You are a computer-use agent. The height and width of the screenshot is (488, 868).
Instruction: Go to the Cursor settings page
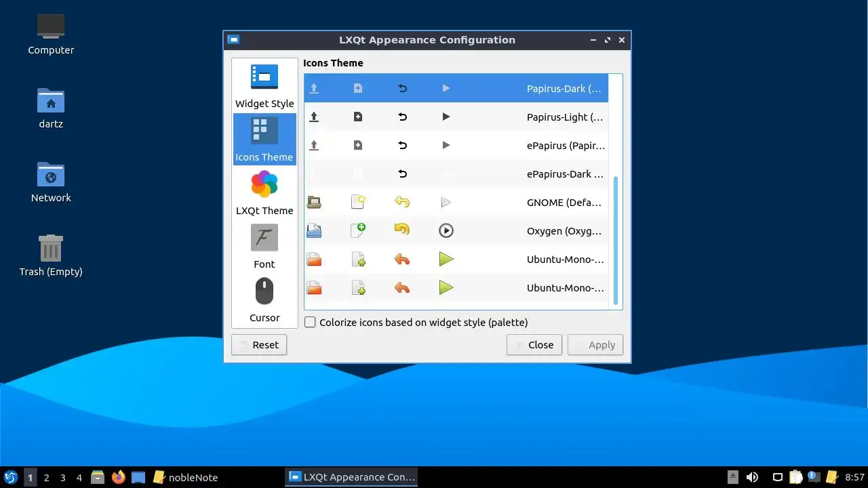pos(264,300)
